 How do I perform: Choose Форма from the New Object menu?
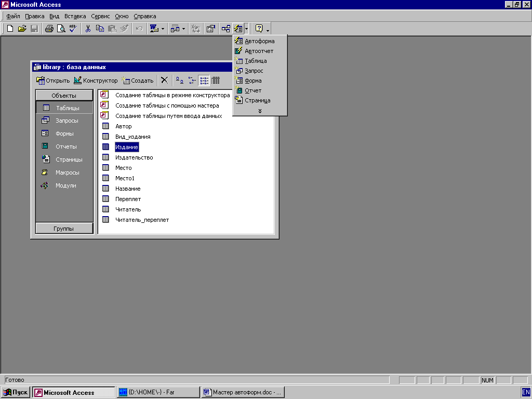pos(260,81)
